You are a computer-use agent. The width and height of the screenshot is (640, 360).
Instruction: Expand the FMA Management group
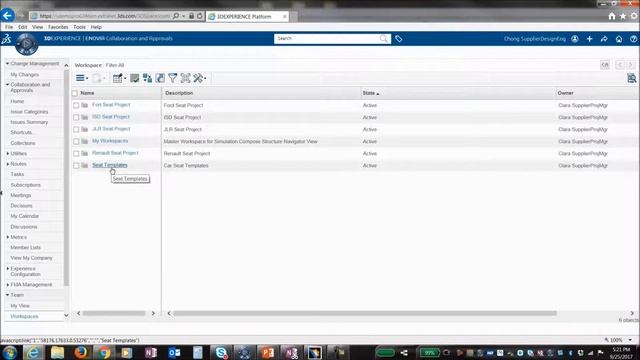point(7,284)
